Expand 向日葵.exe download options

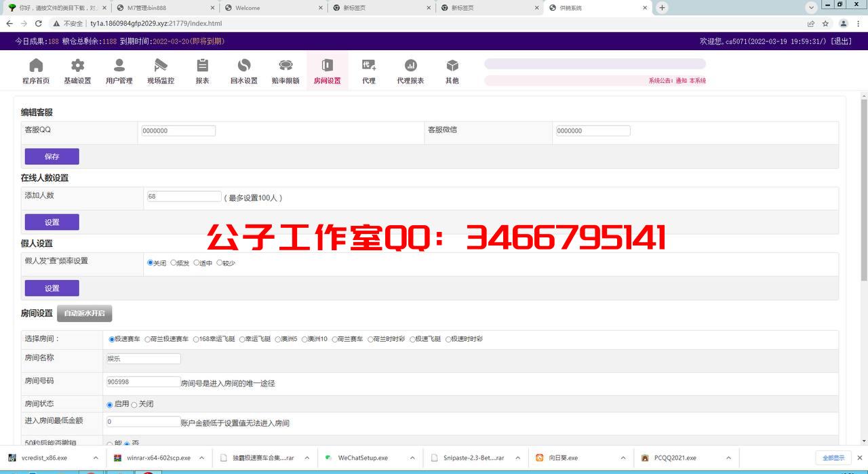click(623, 458)
